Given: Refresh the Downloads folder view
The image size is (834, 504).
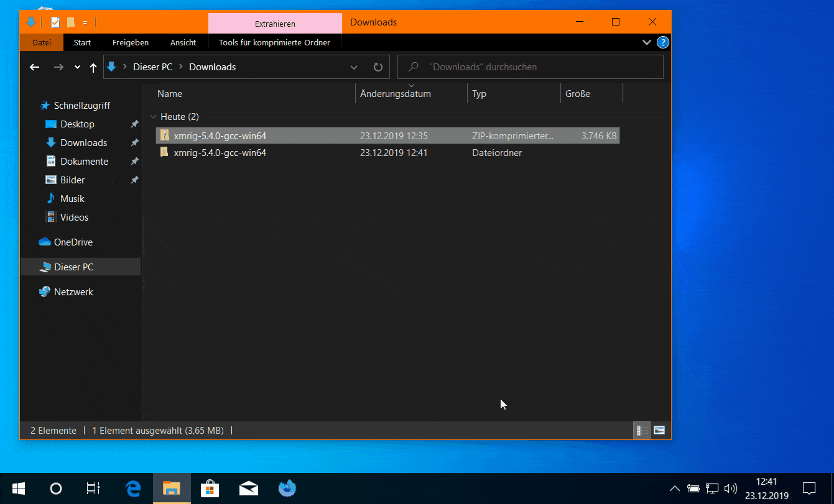Looking at the screenshot, I should click(378, 67).
